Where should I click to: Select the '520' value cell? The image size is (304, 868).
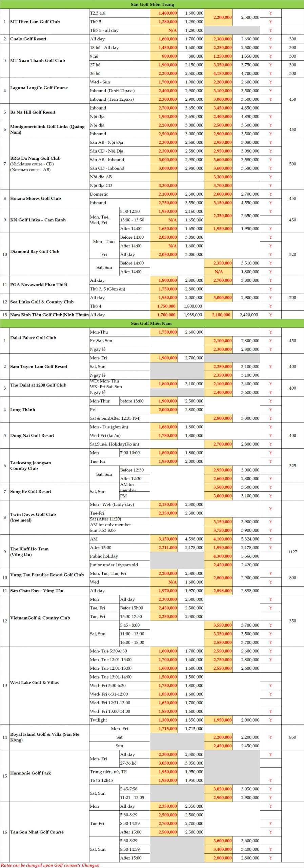point(292,254)
